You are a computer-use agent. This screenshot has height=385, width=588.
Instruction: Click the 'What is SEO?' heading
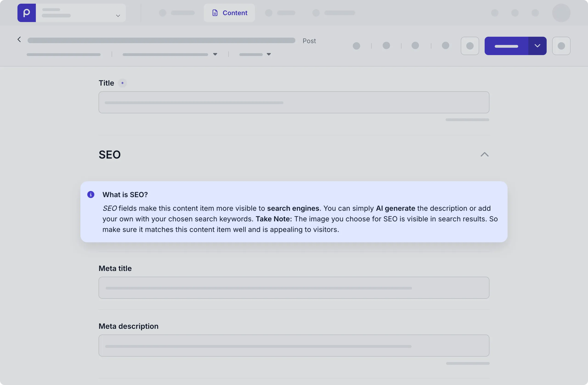(125, 195)
